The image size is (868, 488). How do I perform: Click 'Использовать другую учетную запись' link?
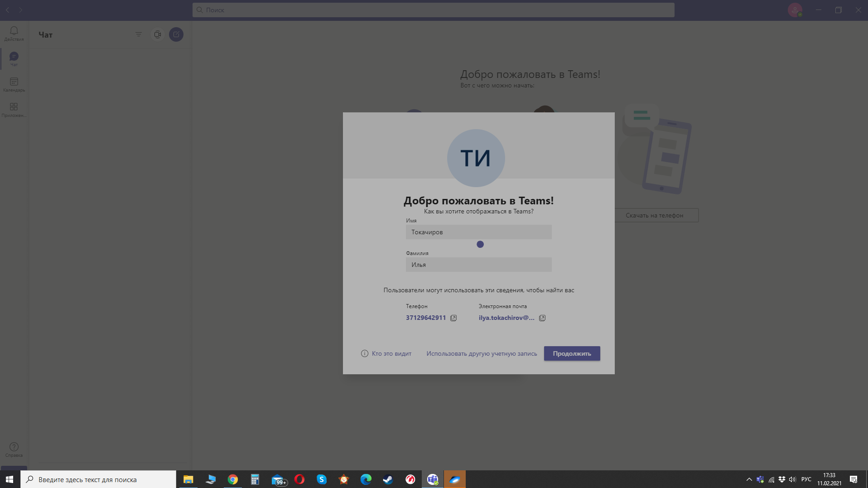(482, 353)
